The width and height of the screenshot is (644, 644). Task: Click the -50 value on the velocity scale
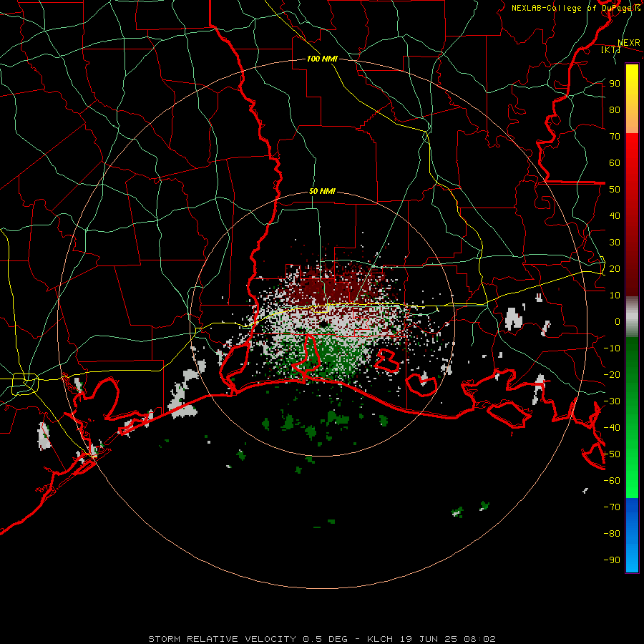click(x=612, y=454)
